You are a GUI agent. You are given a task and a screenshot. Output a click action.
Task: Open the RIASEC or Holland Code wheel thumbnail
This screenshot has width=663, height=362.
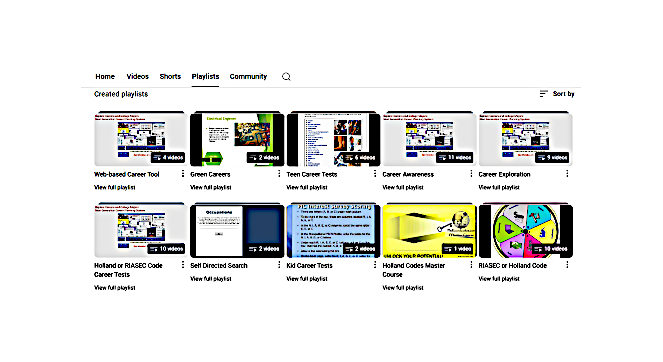pos(526,230)
